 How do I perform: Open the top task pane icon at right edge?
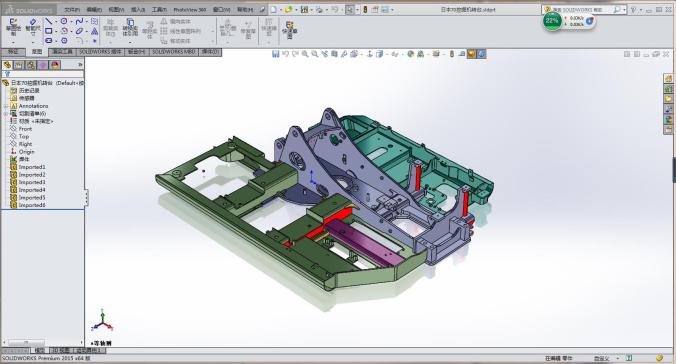coord(668,78)
